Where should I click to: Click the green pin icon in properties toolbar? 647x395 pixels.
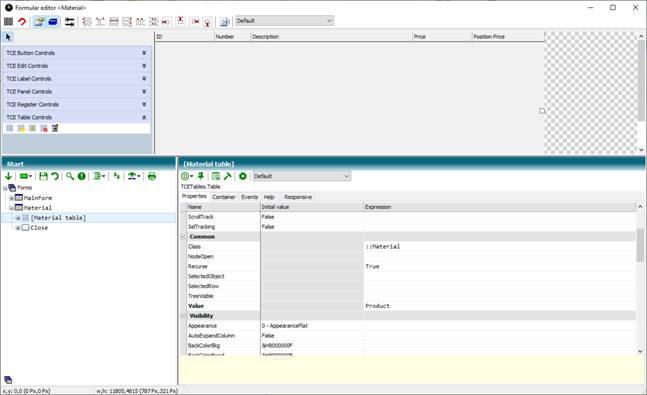(x=201, y=176)
